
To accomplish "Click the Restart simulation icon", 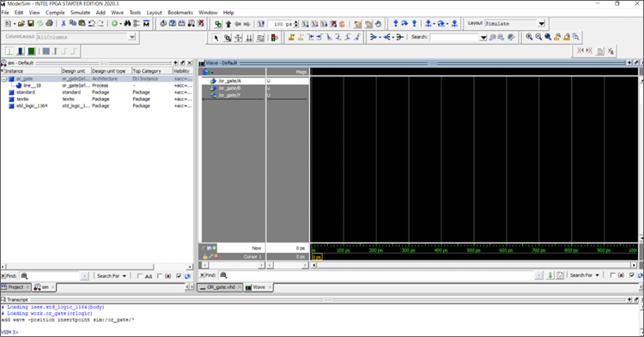I will [261, 24].
